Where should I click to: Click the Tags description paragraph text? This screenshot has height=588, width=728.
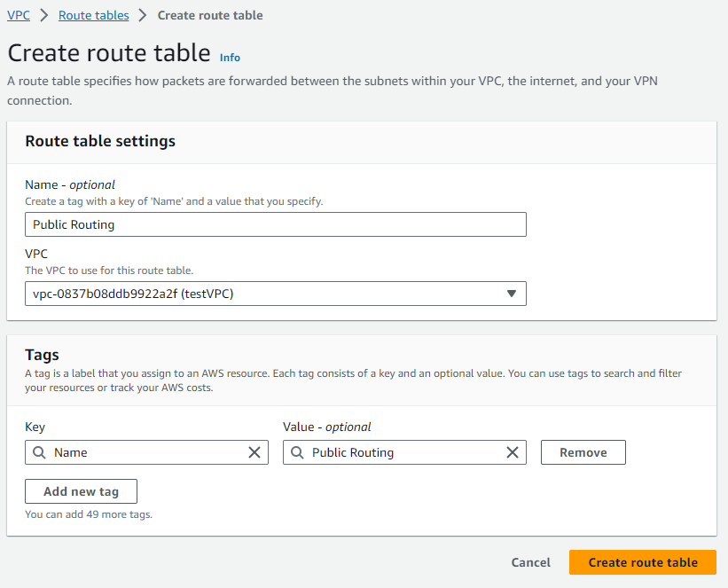pos(353,380)
